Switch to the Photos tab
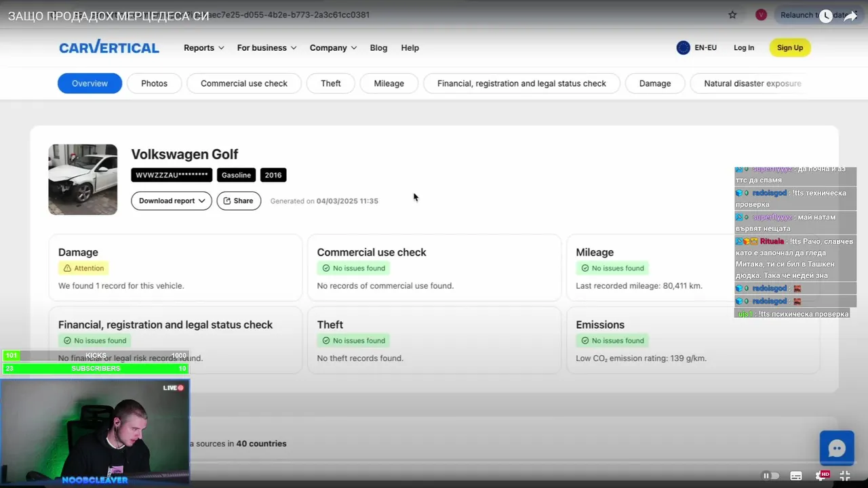868x488 pixels. click(x=154, y=83)
